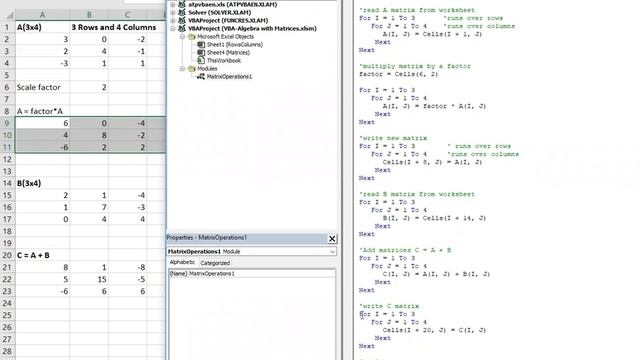
Task: Click the scale factor value 2 in row 6
Action: [x=89, y=87]
